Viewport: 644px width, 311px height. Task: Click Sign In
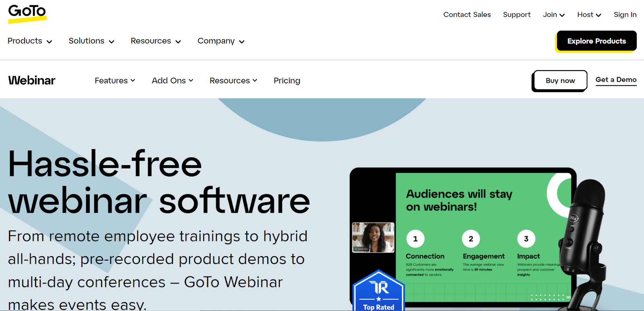point(625,15)
